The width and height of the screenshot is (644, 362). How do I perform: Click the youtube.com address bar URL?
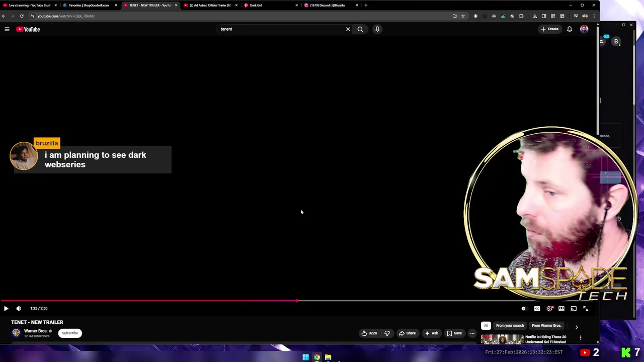pyautogui.click(x=66, y=16)
